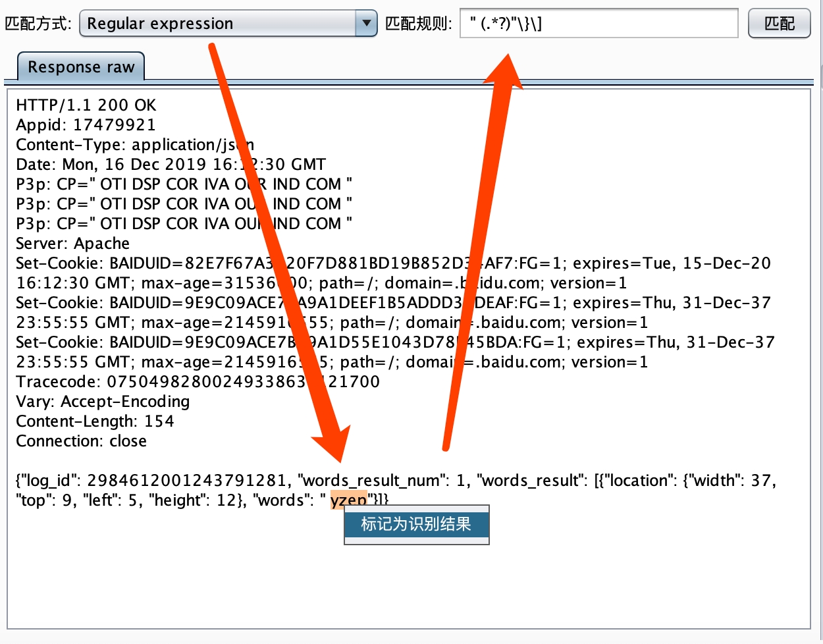This screenshot has width=823, height=644.
Task: Click the Connection: close header line
Action: 81,441
